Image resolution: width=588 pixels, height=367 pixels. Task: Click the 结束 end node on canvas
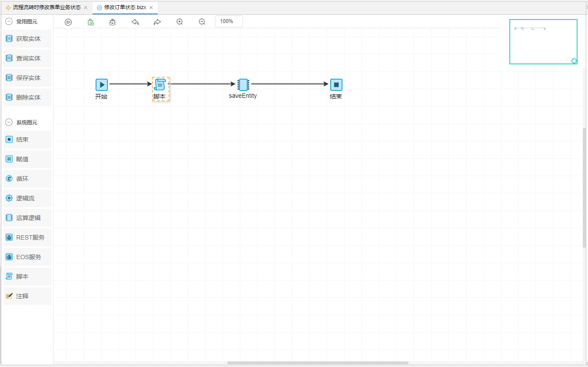336,85
